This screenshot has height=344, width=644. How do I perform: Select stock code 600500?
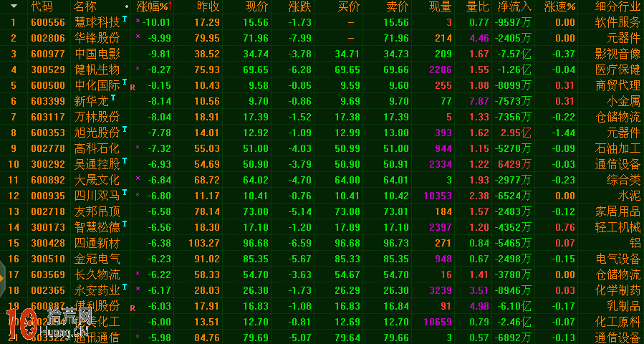click(48, 85)
